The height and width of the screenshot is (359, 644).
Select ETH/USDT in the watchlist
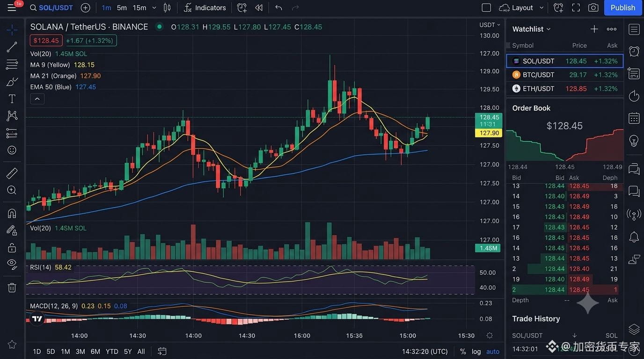pyautogui.click(x=565, y=88)
